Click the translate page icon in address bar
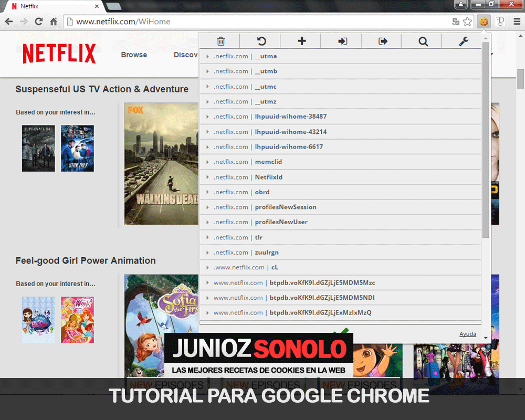Screen dimensions: 525x420 [456, 22]
